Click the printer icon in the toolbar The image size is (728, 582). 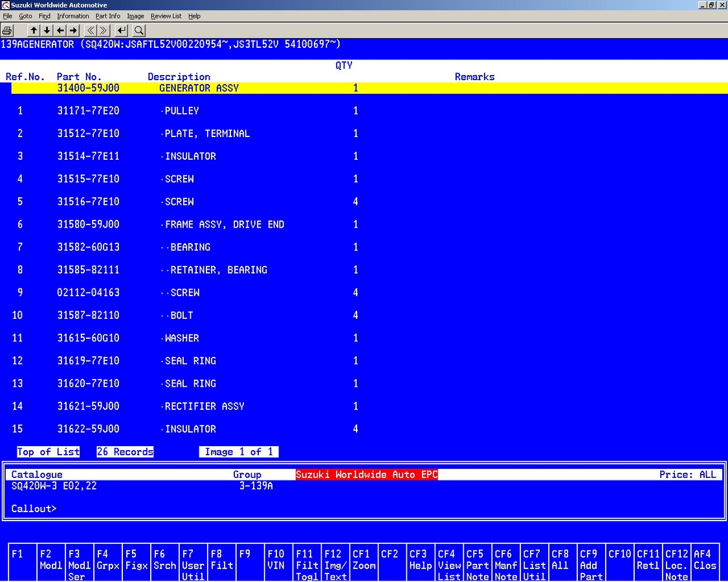coord(7,30)
